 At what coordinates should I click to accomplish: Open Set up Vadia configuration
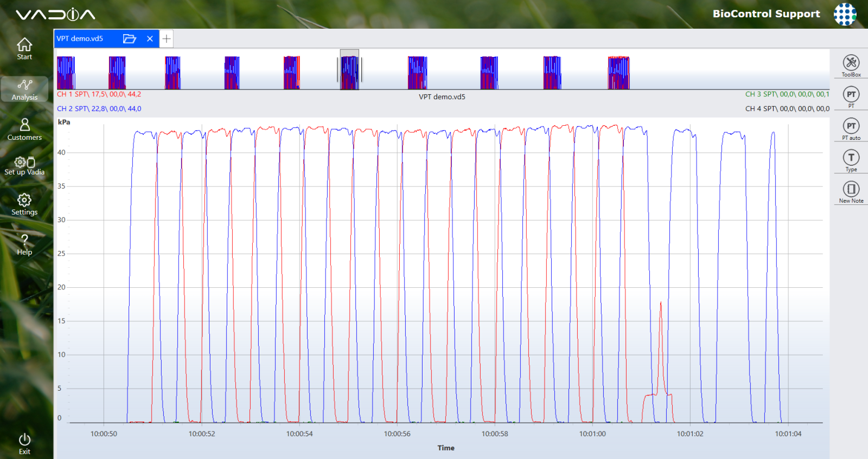point(24,166)
